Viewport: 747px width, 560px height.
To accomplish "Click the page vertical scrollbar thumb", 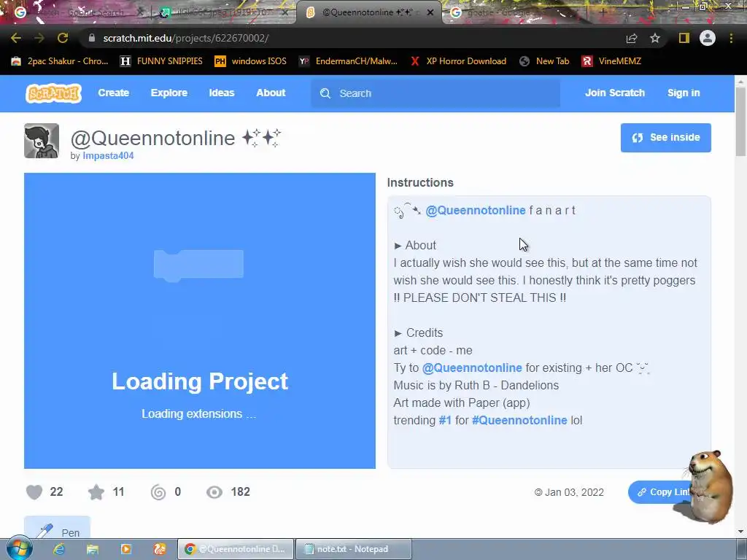I will coord(741,122).
